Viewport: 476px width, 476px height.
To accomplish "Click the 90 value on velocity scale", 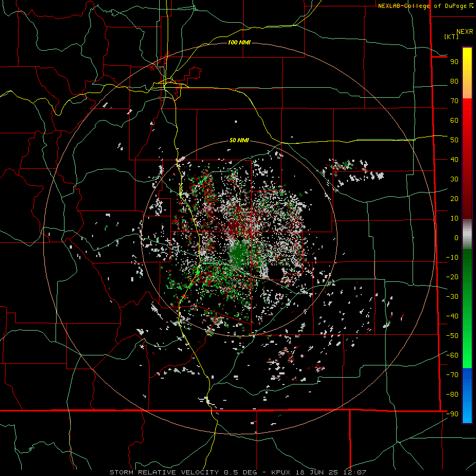I will pos(454,62).
